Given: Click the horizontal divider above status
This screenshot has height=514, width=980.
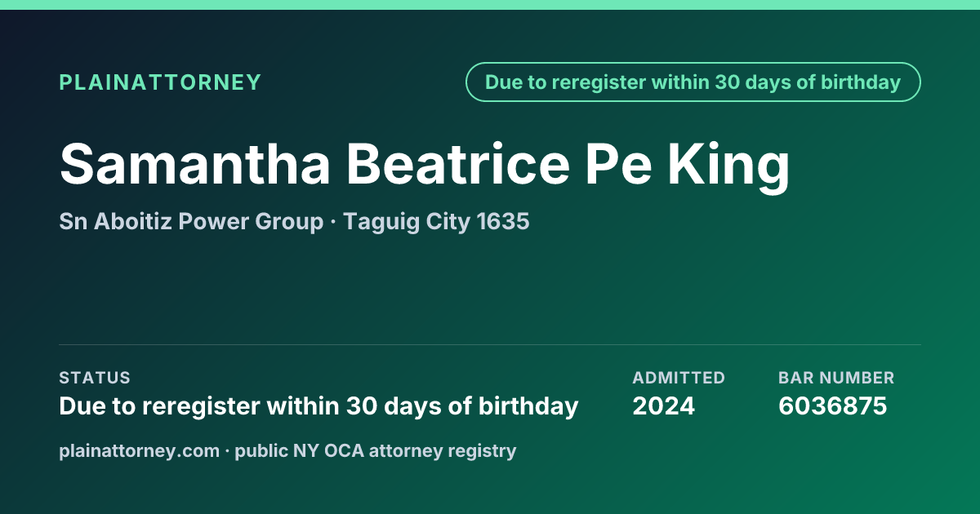Looking at the screenshot, I should coord(490,344).
